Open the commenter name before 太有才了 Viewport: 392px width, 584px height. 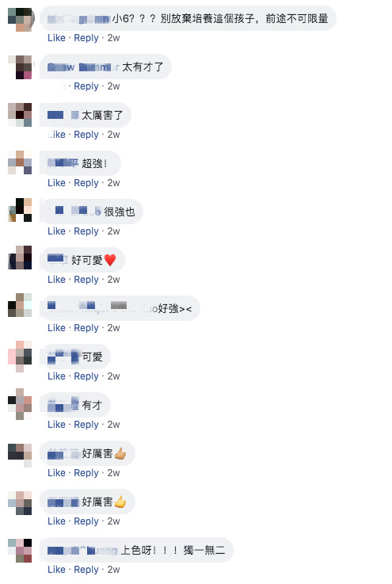tap(83, 67)
